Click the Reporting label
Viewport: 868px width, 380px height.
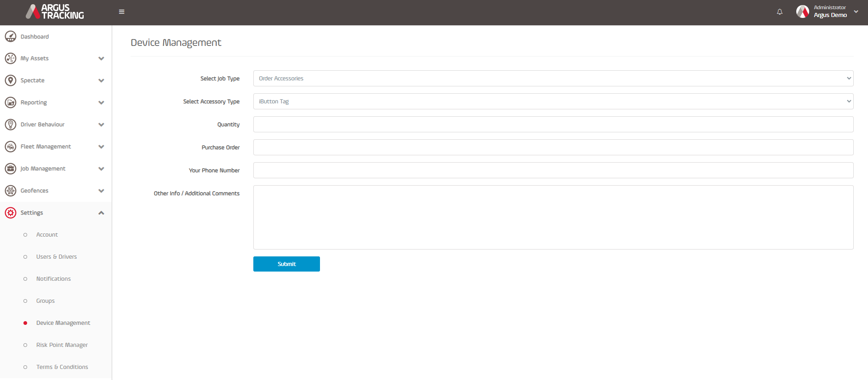[x=34, y=102]
